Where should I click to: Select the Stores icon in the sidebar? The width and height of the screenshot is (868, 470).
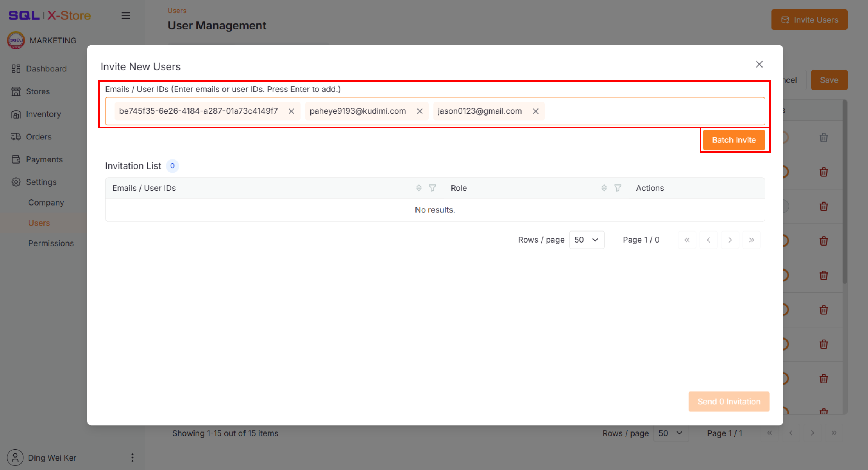(16, 91)
